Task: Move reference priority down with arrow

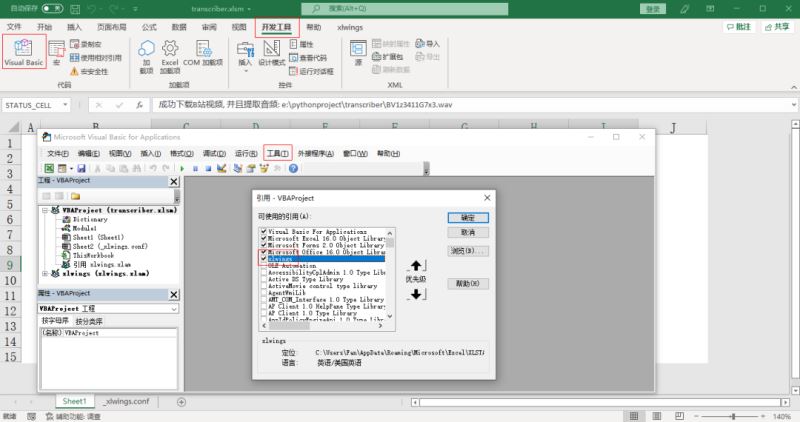Action: click(x=416, y=294)
